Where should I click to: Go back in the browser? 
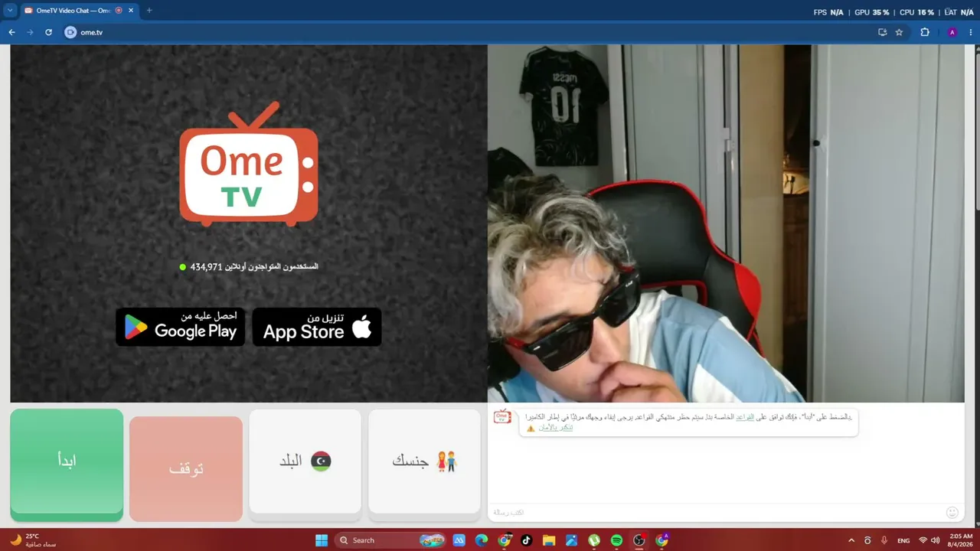click(11, 32)
